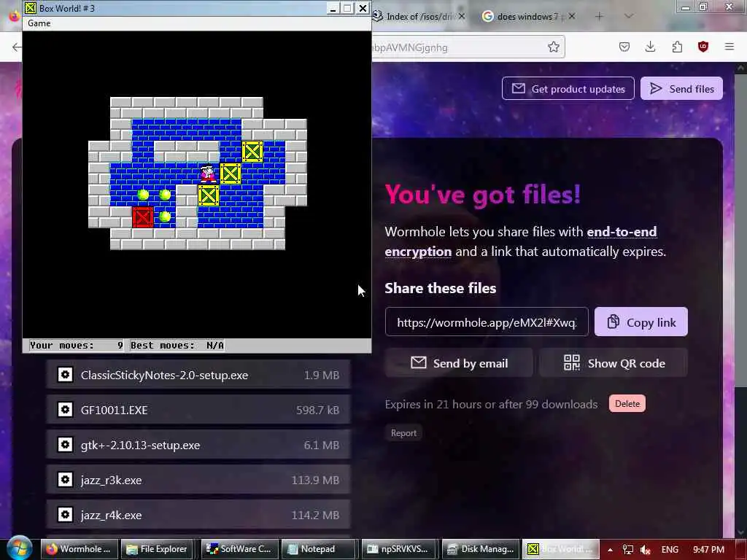Click the gear icon beside gtk+-2.10.13-setup.exe
Screen dimensions: 747x560
[65, 445]
